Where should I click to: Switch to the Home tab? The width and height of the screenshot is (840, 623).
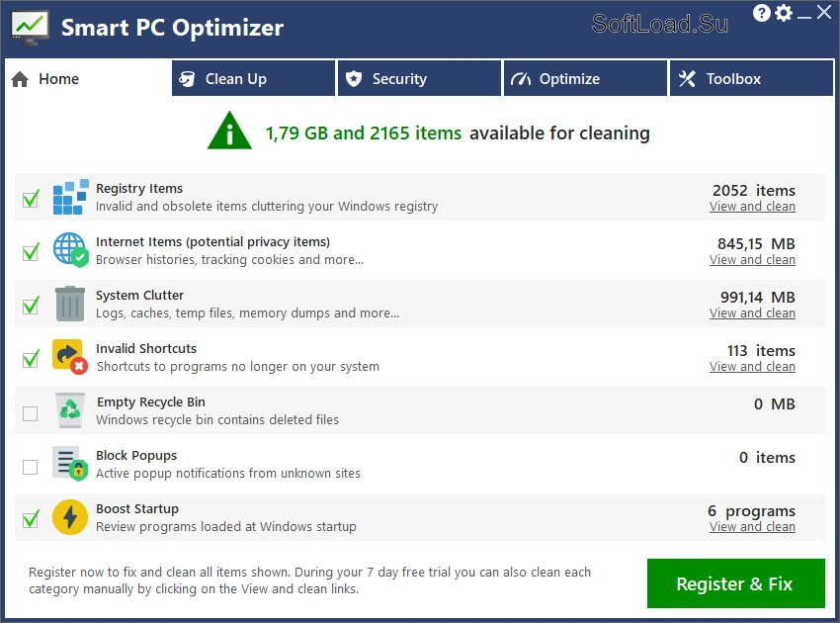[x=88, y=78]
